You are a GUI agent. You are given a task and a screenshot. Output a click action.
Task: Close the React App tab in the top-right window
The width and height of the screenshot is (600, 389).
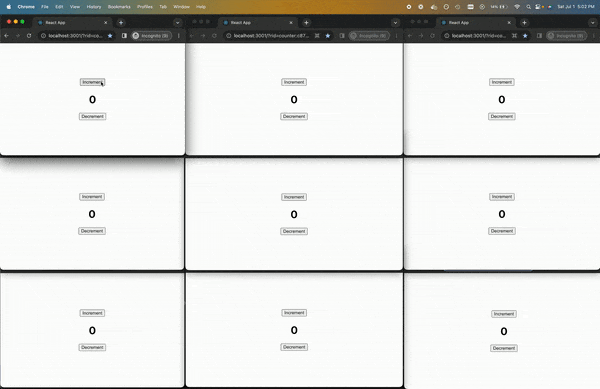509,23
